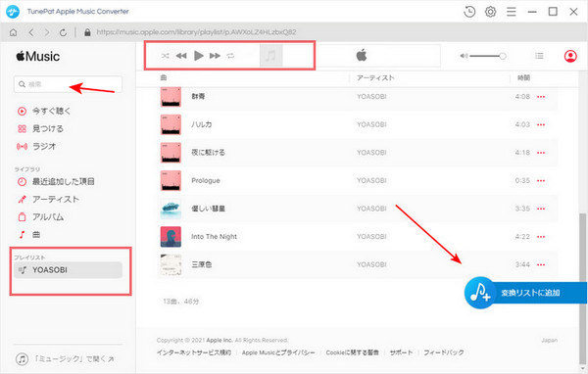Open the Up Next queue list icon

pos(539,56)
